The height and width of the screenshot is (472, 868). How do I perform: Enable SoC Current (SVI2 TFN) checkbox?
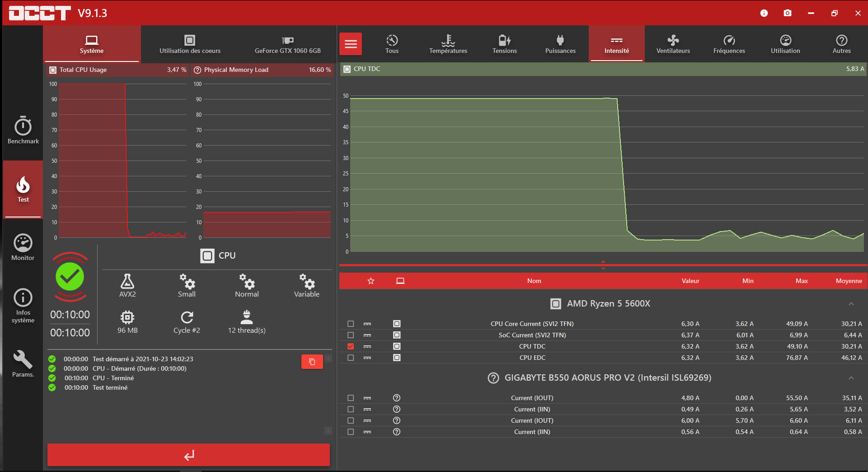click(351, 335)
